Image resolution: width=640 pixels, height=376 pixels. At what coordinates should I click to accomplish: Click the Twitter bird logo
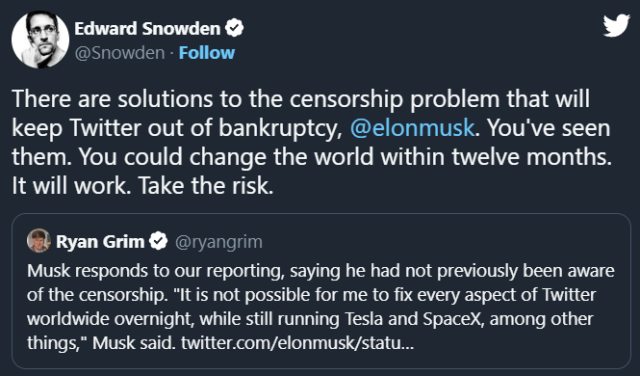tap(616, 25)
